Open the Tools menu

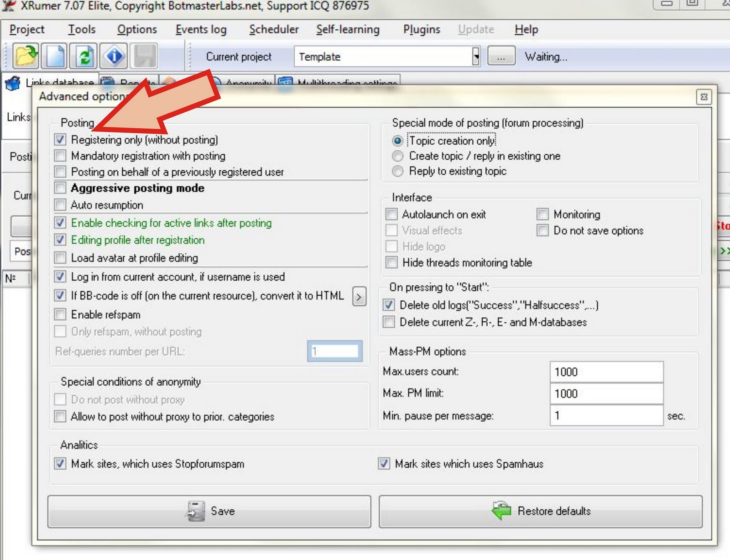pos(82,30)
